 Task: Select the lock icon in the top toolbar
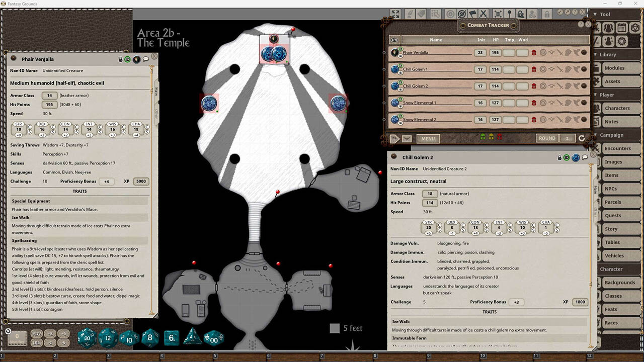[546, 14]
